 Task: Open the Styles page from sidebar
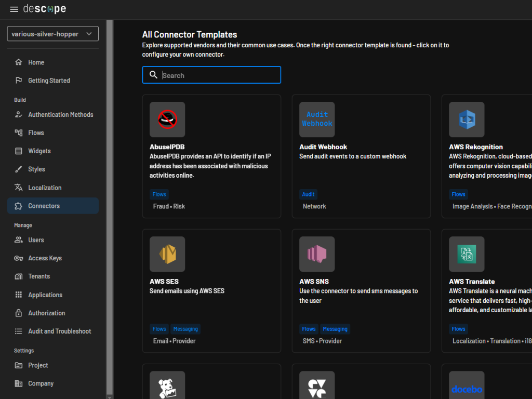click(x=36, y=169)
